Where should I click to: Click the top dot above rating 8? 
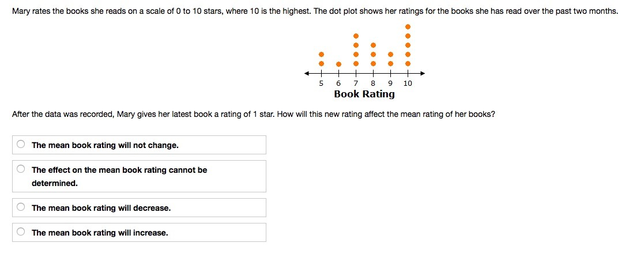coord(373,45)
